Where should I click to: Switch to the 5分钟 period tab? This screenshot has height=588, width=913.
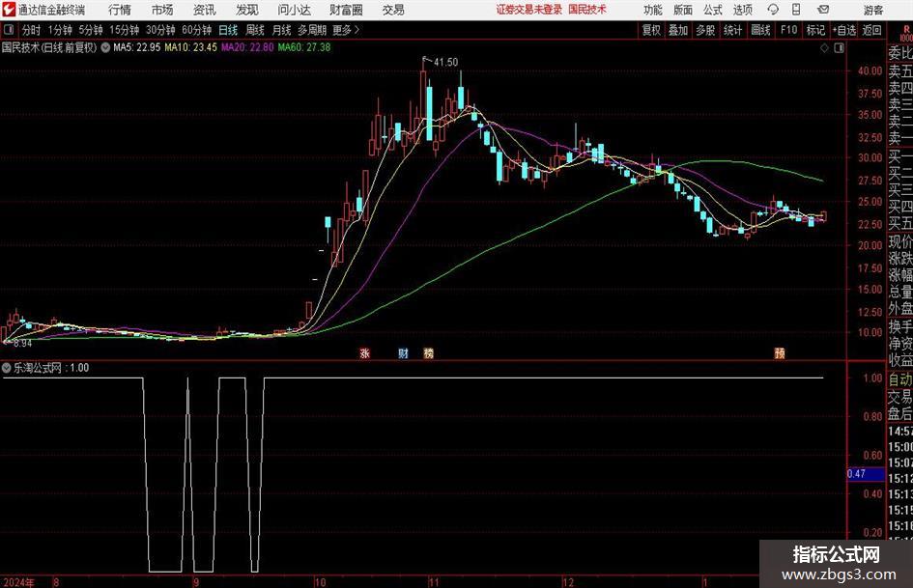click(x=90, y=30)
